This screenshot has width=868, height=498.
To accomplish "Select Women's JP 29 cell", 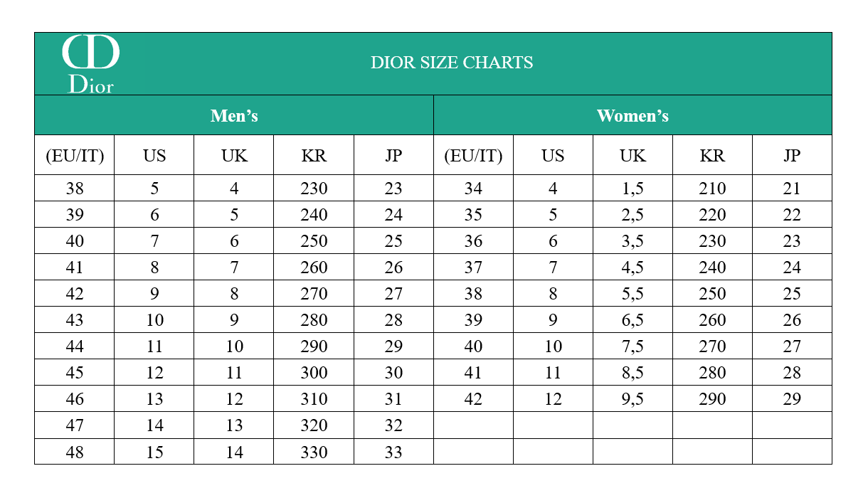I will [x=792, y=399].
